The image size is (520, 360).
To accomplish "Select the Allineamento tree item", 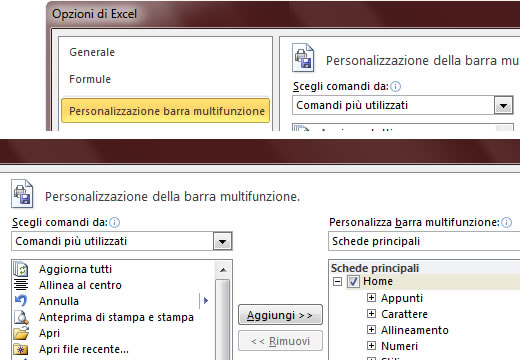I will pyautogui.click(x=415, y=330).
